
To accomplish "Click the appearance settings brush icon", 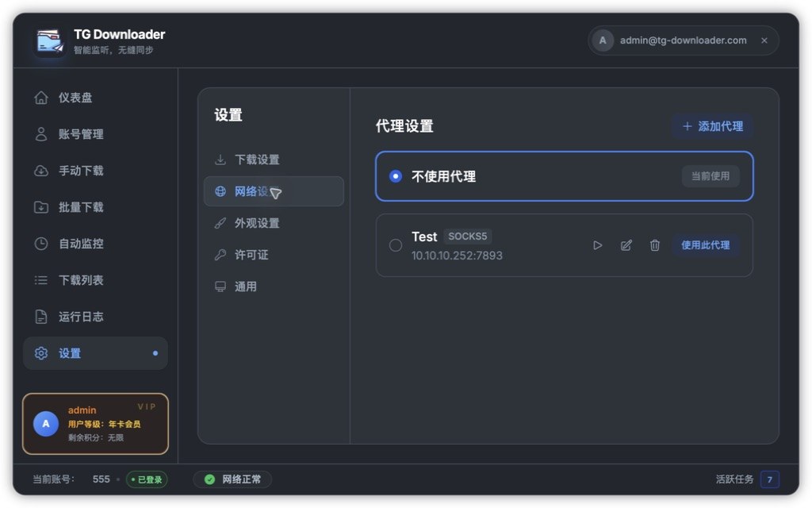I will tap(220, 223).
